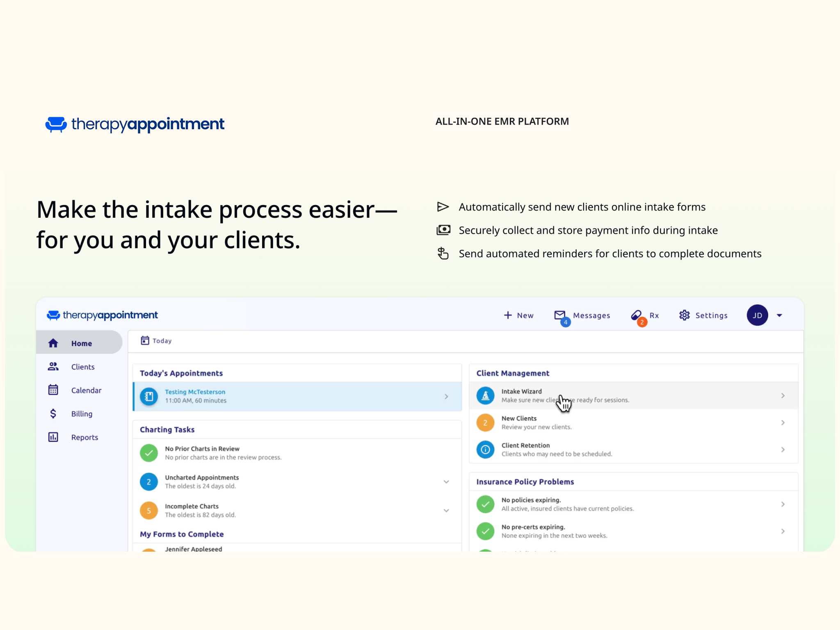This screenshot has width=840, height=630.
Task: Open the New Clients row arrow
Action: (x=783, y=422)
